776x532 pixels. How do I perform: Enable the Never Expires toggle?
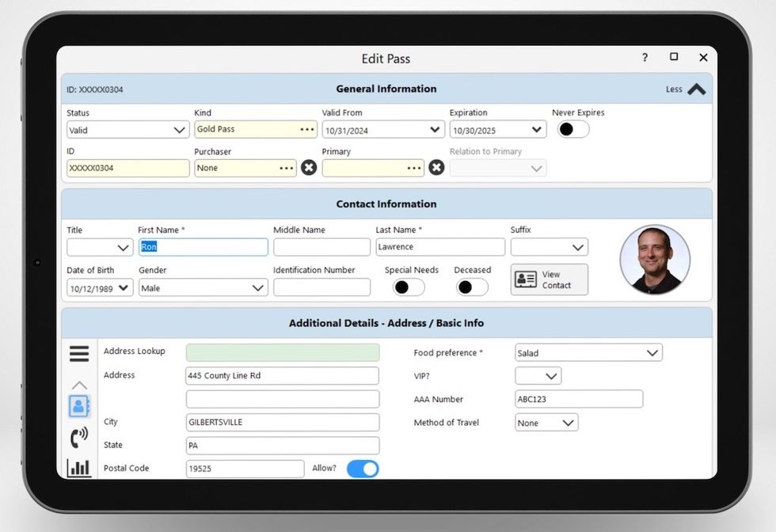click(573, 129)
